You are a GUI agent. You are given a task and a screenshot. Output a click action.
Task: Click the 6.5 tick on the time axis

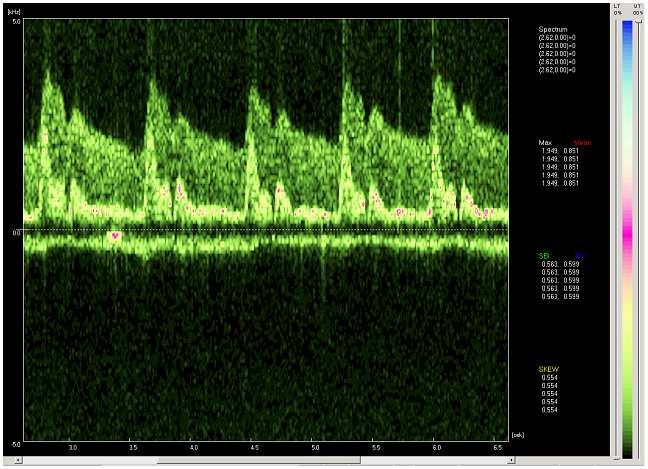[x=498, y=448]
